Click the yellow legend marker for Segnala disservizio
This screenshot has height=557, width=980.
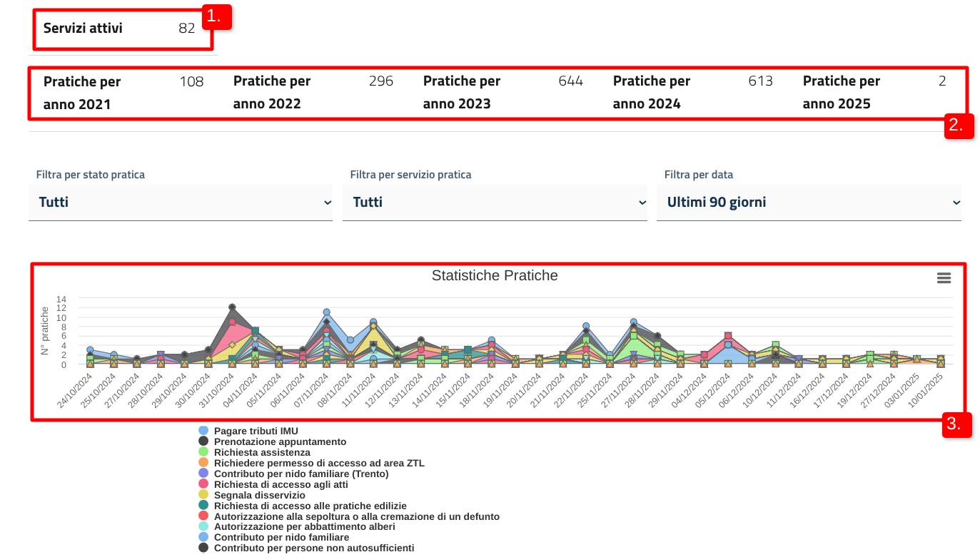(203, 495)
